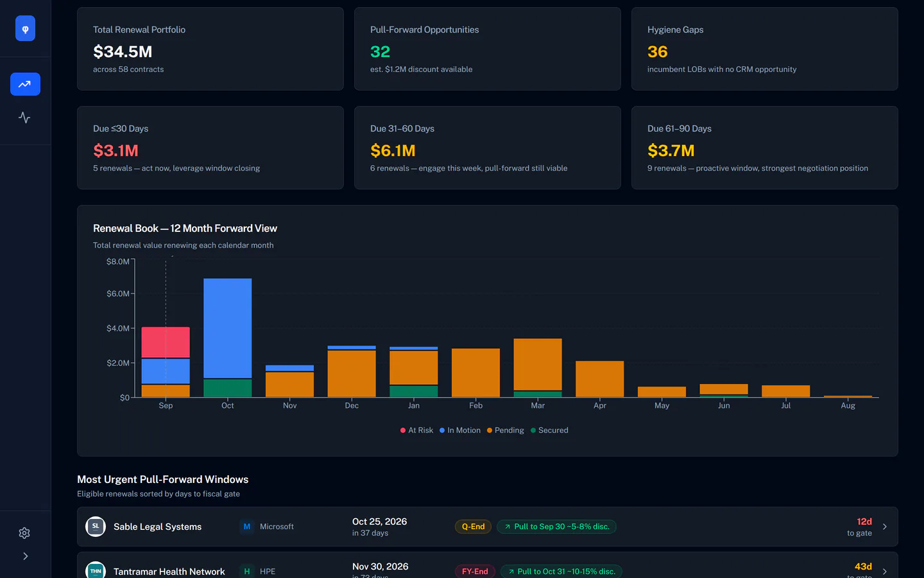Image resolution: width=924 pixels, height=578 pixels.
Task: Open the activity pulse icon in sidebar
Action: tap(25, 118)
